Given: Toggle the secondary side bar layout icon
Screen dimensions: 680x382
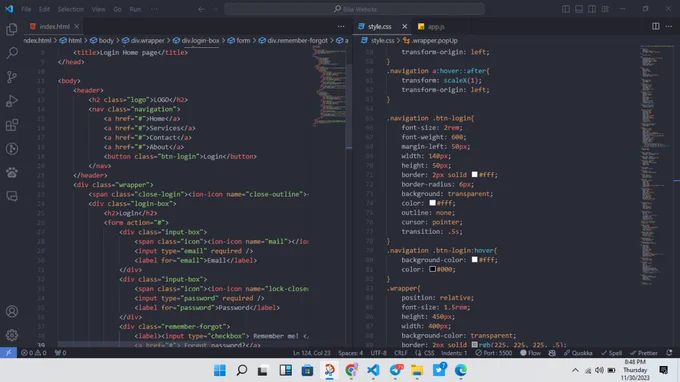Looking at the screenshot, I should tap(592, 9).
